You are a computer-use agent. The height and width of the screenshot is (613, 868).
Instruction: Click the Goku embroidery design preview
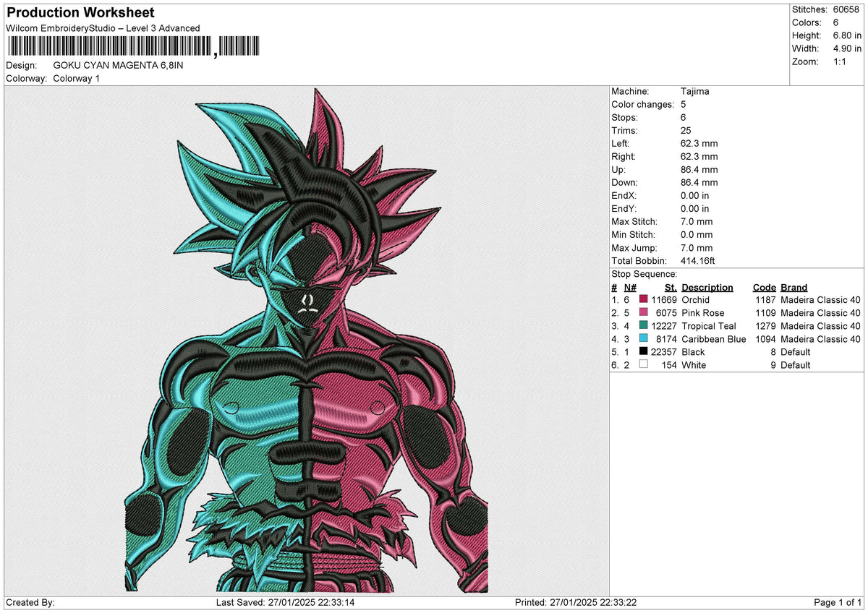coord(306,340)
